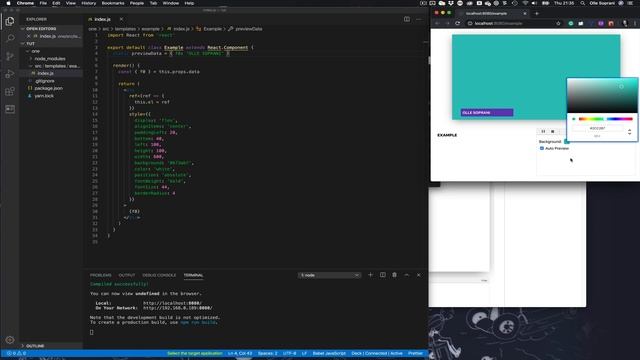This screenshot has width=640, height=360.
Task: Collapse the src/templates folder
Action: pyautogui.click(x=56, y=66)
